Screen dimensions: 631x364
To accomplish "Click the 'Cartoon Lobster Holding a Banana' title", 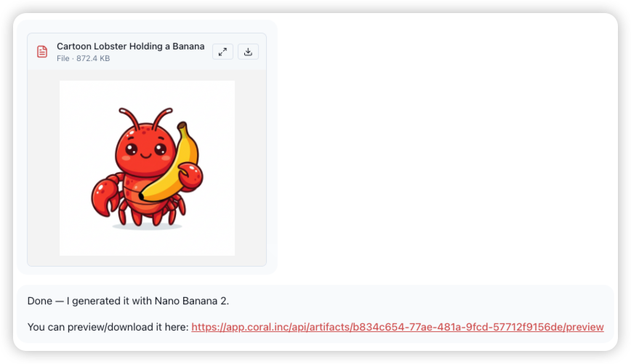I will 130,46.
